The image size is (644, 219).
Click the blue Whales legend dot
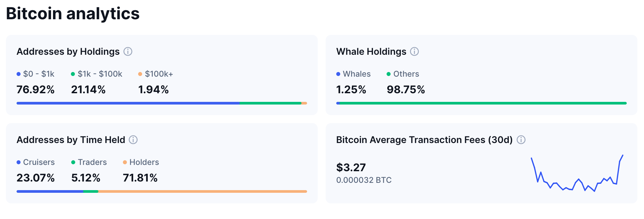click(338, 74)
